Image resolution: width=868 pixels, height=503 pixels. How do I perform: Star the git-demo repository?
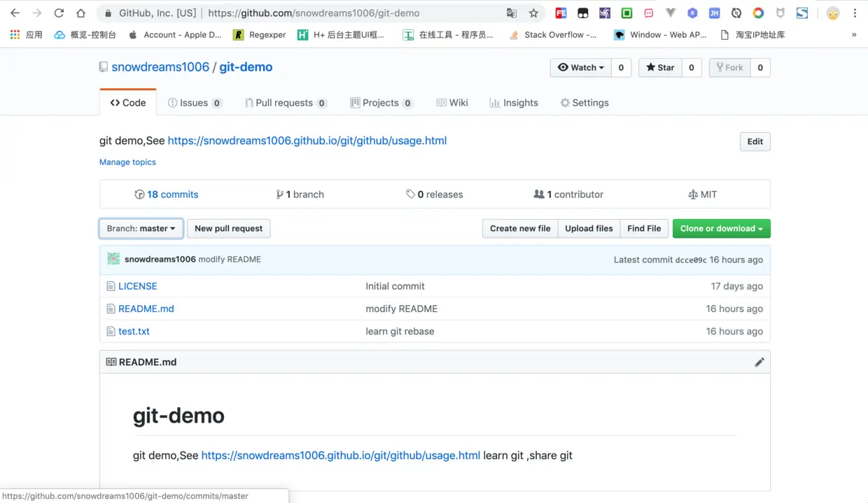pyautogui.click(x=659, y=67)
